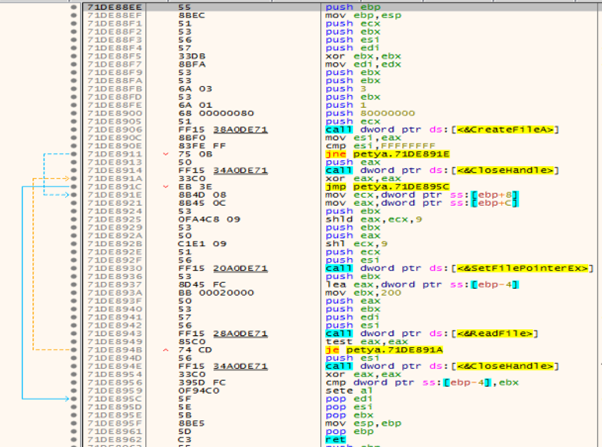Select the CloseHandle call at 71DE8914

coord(442,170)
